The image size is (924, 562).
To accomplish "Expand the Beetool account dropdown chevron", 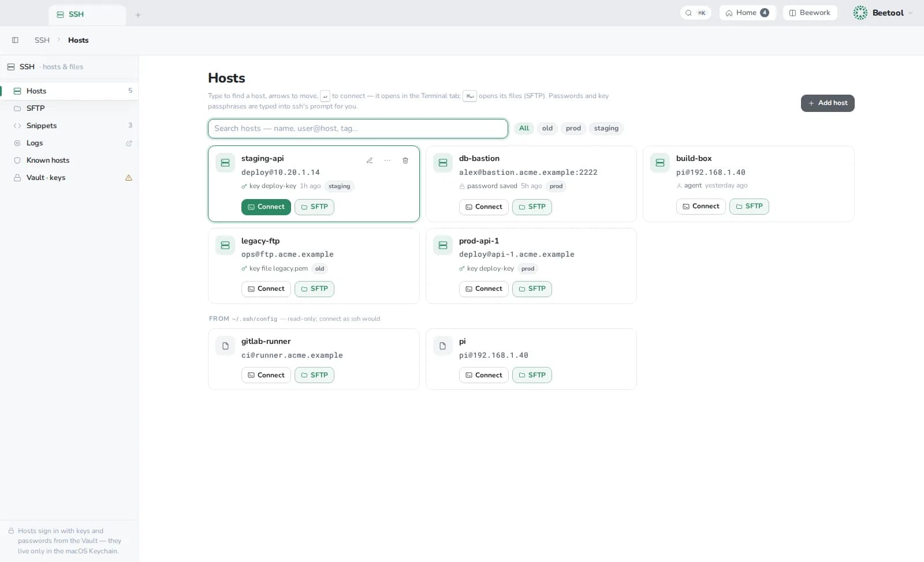I will coord(911,13).
